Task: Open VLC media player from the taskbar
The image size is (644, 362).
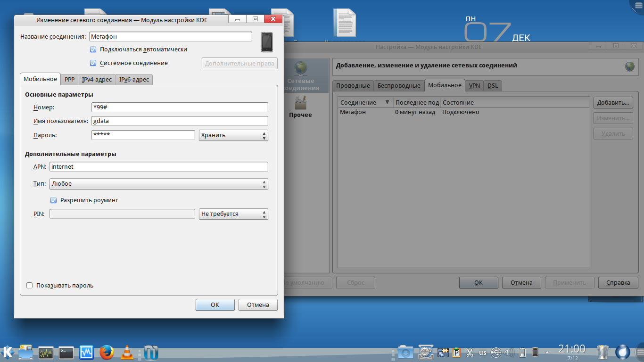Action: pyautogui.click(x=126, y=352)
